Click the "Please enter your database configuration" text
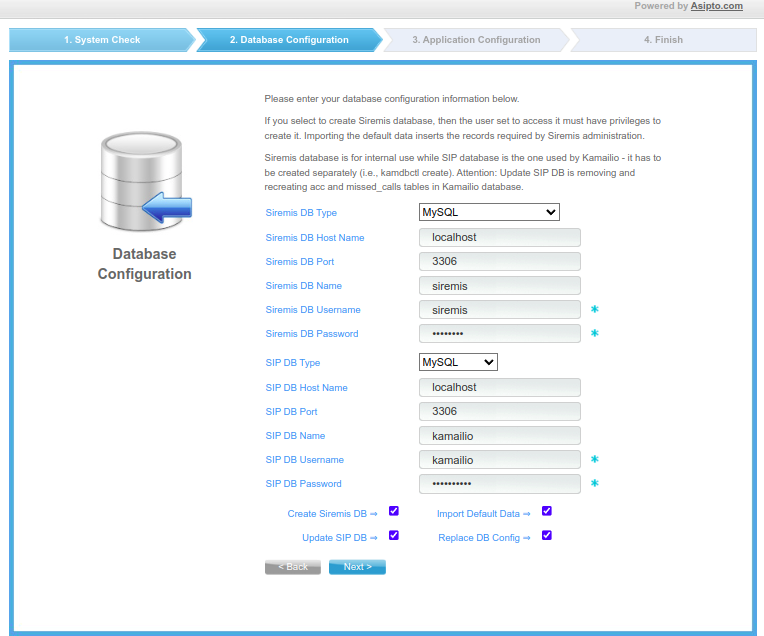The image size is (764, 636). click(x=392, y=99)
